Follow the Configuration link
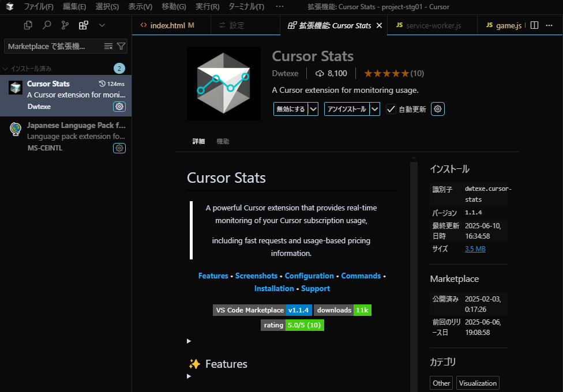The image size is (563, 392). [x=309, y=276]
